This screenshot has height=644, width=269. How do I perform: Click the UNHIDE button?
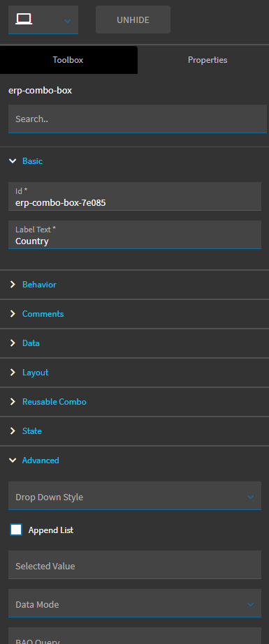pyautogui.click(x=133, y=20)
